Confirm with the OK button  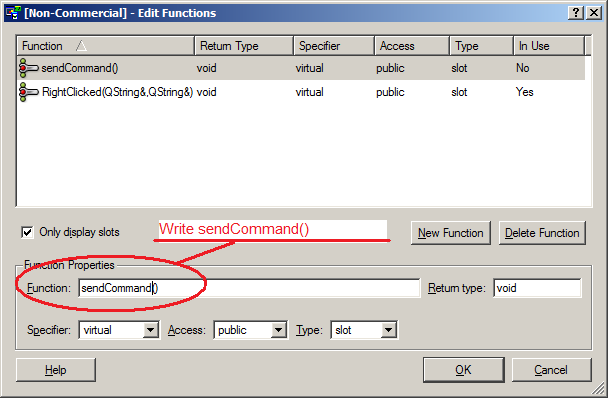(464, 370)
